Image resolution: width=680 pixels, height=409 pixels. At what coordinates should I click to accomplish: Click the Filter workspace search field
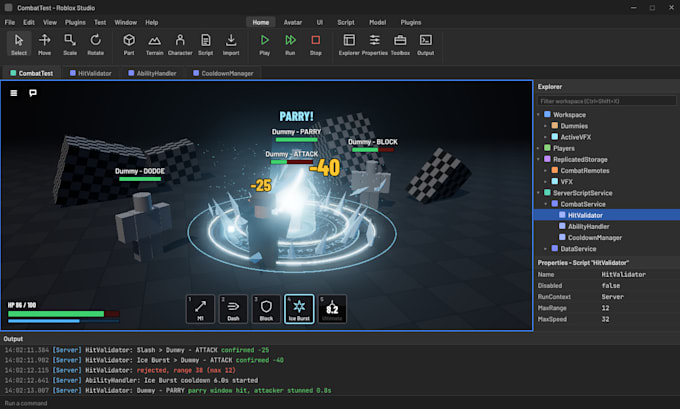(x=607, y=101)
